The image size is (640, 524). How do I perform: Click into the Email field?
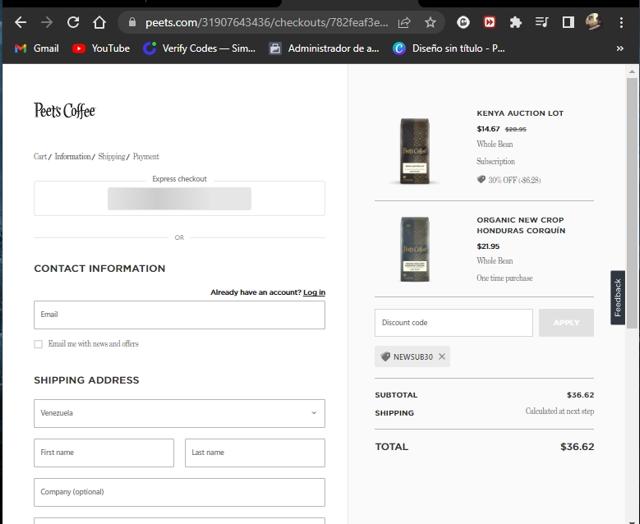pyautogui.click(x=179, y=315)
